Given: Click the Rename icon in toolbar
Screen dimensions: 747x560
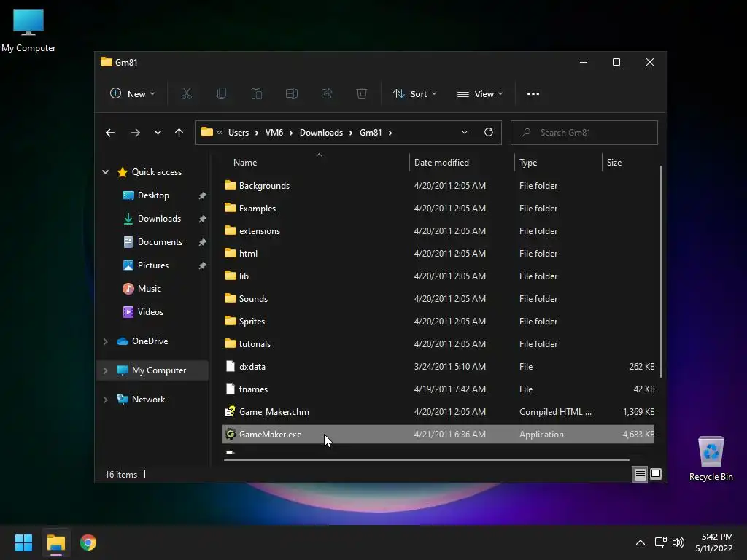Looking at the screenshot, I should tap(292, 94).
